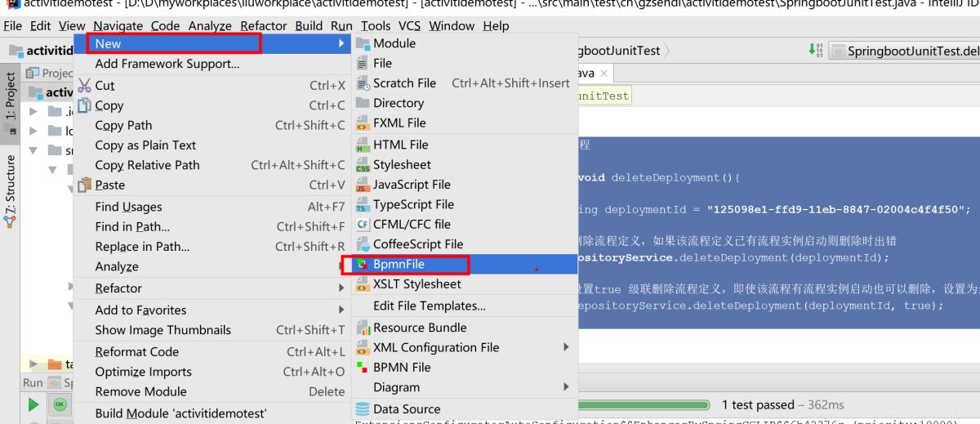Click the JavaScript File icon

363,185
